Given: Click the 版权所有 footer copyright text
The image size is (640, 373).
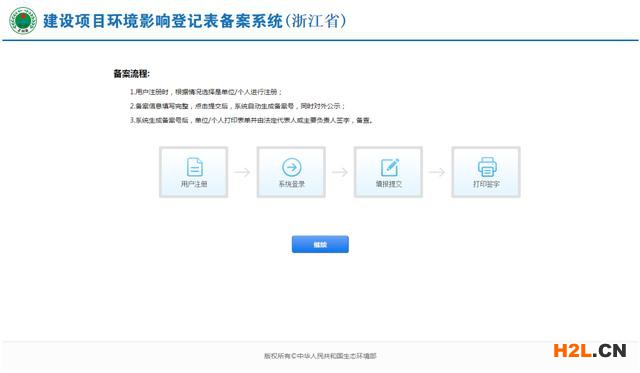Looking at the screenshot, I should point(320,356).
